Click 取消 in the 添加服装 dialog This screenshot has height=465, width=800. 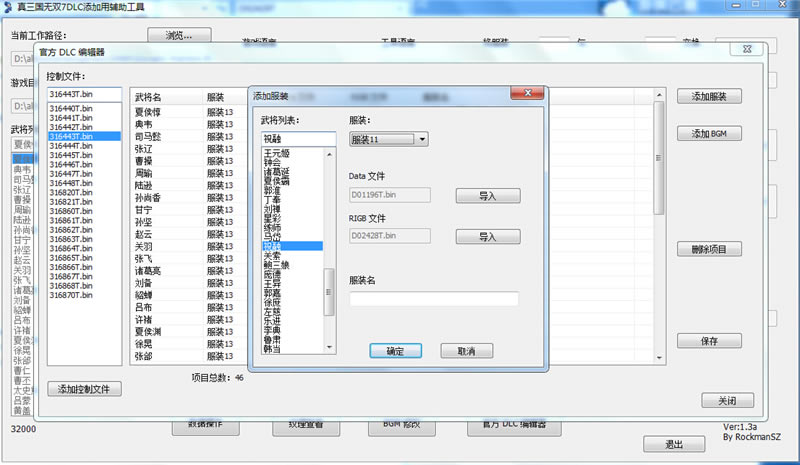tap(466, 351)
